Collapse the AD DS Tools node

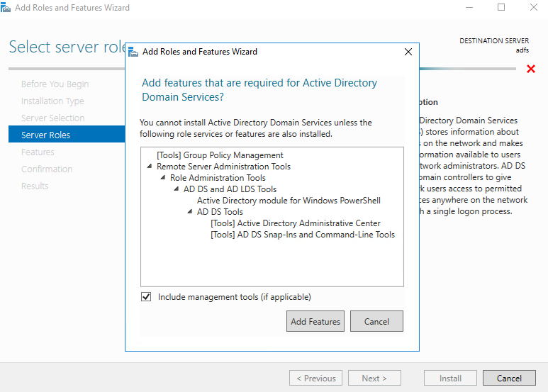click(190, 212)
